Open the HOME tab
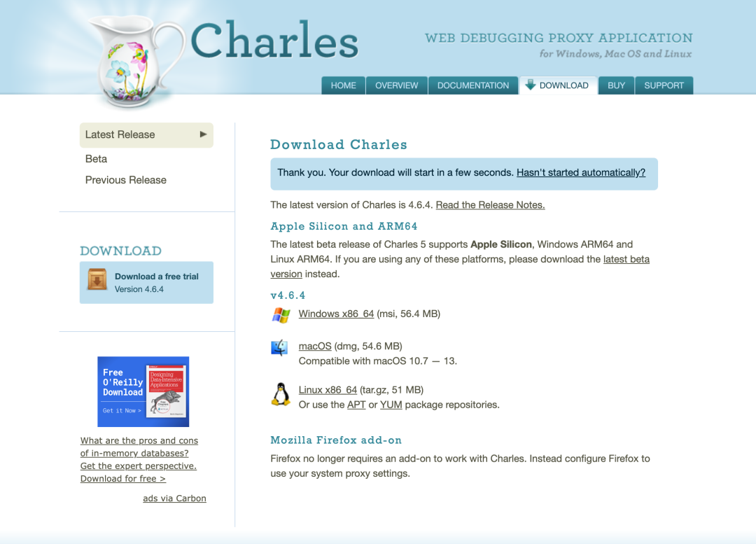The width and height of the screenshot is (756, 544). pyautogui.click(x=343, y=85)
